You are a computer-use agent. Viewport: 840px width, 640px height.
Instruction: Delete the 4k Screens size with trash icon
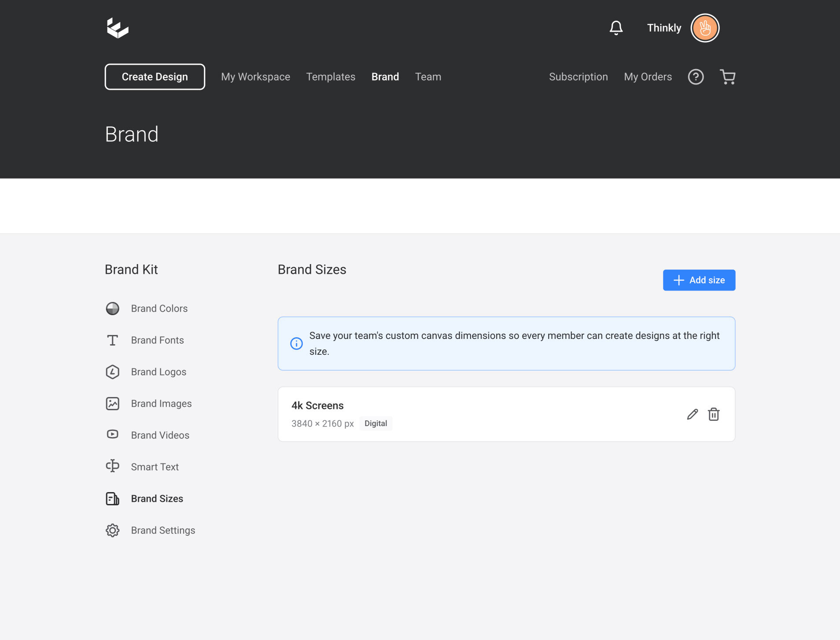(x=714, y=414)
